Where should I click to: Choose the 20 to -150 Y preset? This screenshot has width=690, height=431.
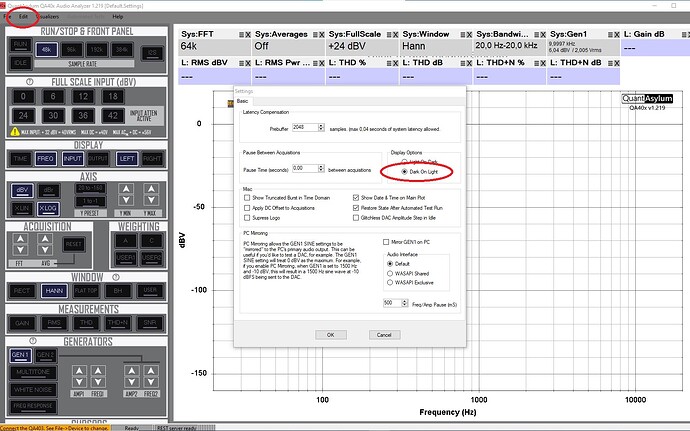90,188
